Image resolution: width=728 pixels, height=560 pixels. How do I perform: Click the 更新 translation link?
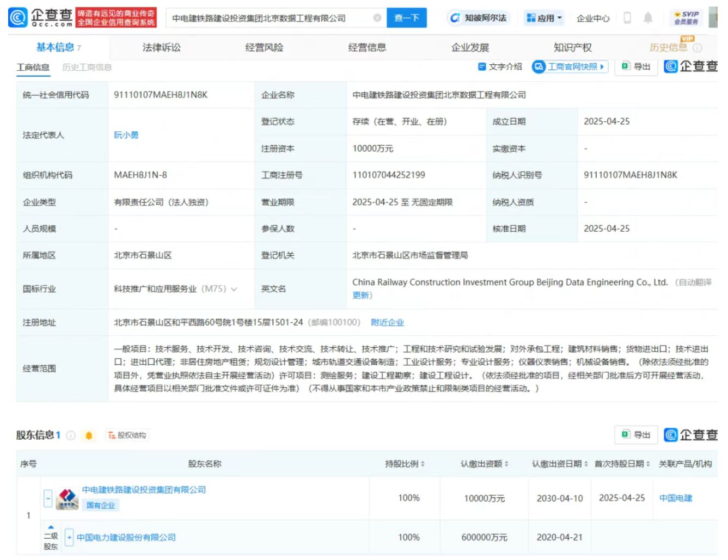tap(361, 295)
